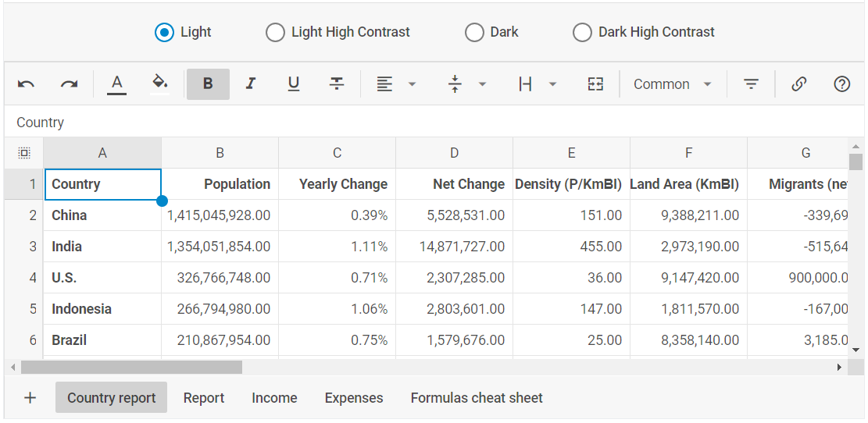Viewport: 868px width, 423px height.
Task: Click the horizontal align icon
Action: point(384,84)
